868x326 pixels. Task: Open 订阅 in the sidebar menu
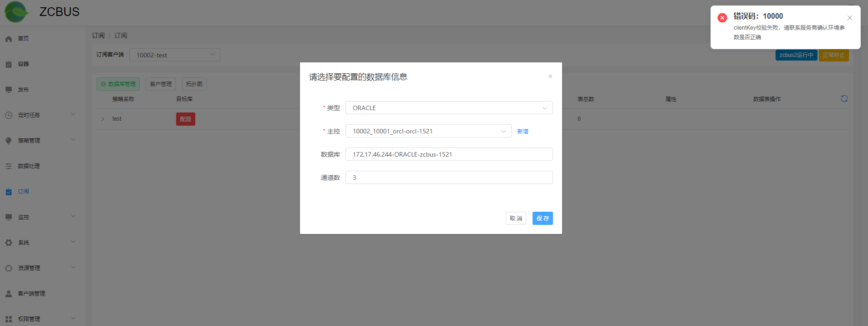[23, 192]
